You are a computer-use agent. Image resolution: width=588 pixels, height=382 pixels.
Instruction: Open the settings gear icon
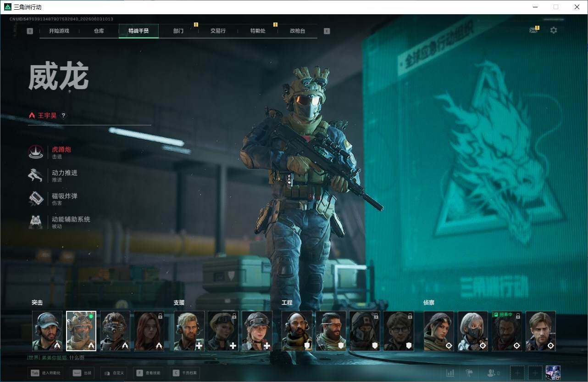click(x=554, y=30)
